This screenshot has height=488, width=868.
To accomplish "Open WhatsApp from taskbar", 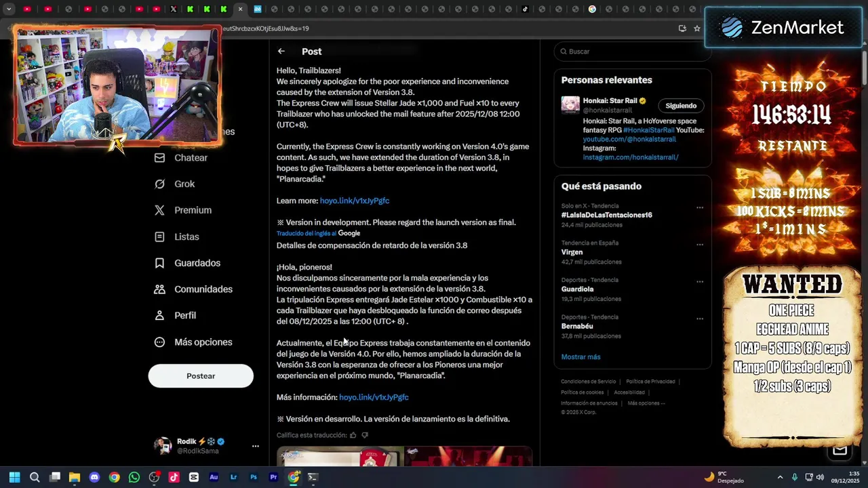I will coord(134,477).
